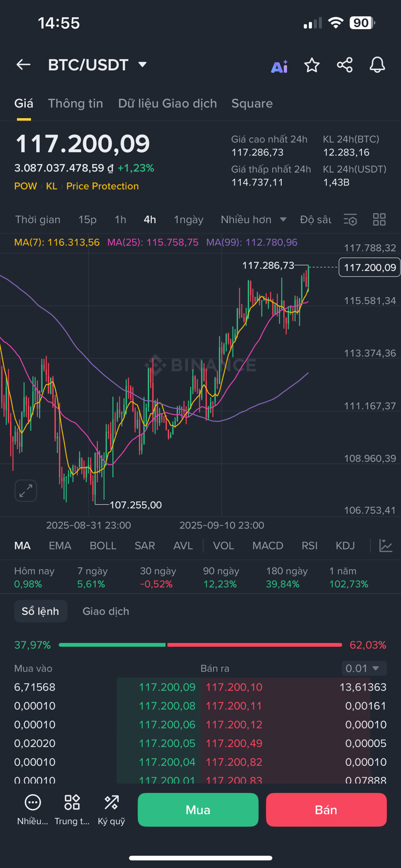Tap the red Bán button
The image size is (401, 868).
[326, 810]
